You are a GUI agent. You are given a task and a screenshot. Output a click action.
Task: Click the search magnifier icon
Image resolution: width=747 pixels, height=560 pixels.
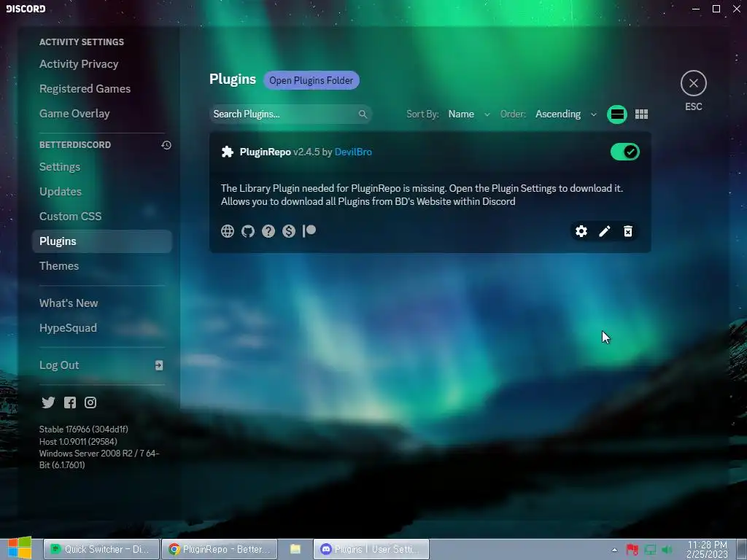pyautogui.click(x=363, y=114)
